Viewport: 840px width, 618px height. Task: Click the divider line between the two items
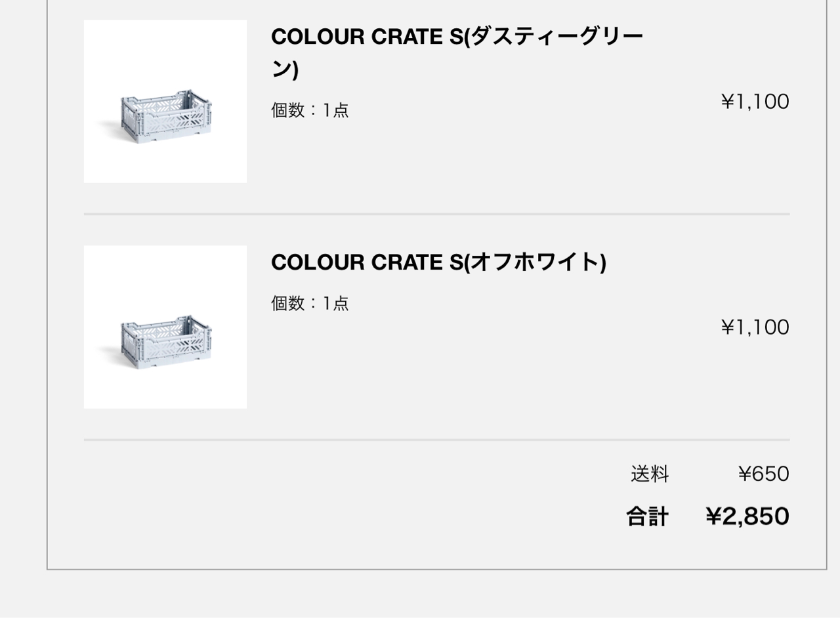[x=436, y=214]
